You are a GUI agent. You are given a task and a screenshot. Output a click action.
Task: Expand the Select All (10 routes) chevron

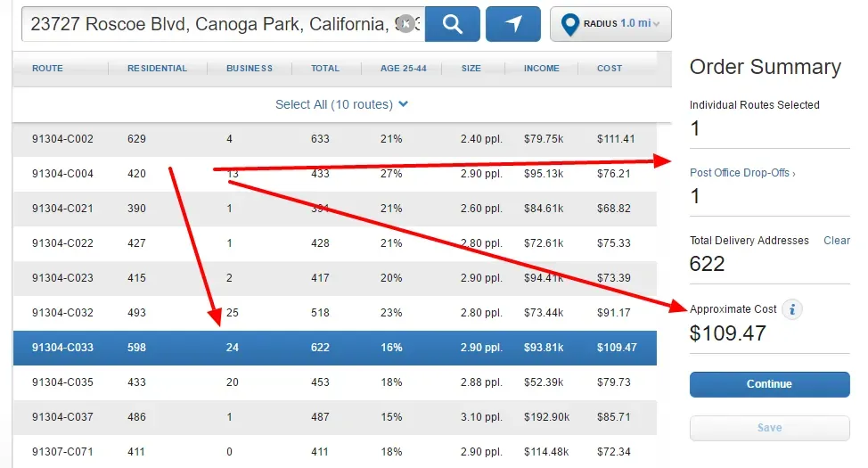point(404,104)
